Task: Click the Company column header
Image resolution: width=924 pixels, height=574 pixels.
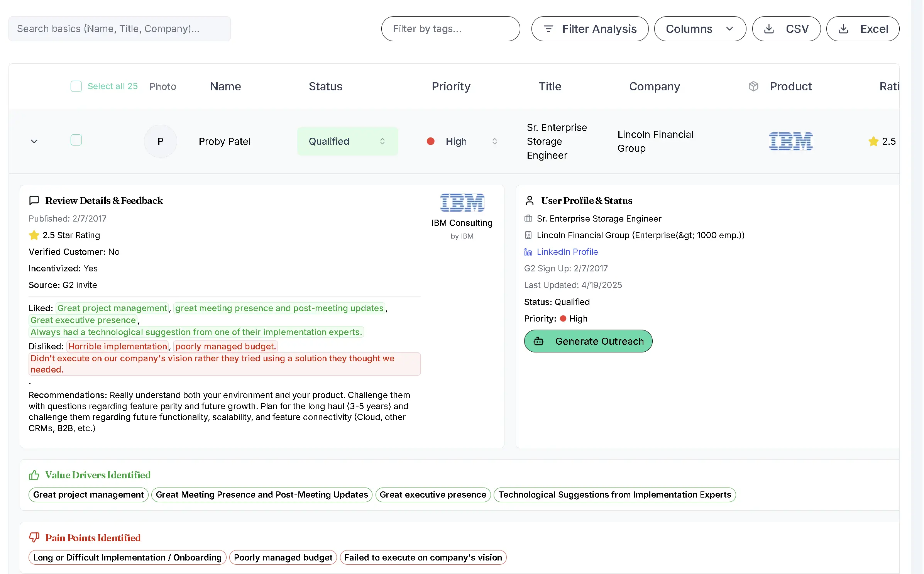Action: click(654, 86)
